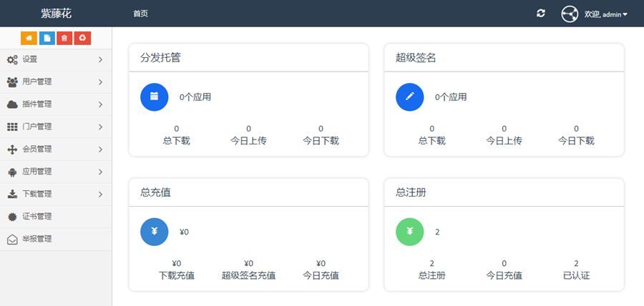Click the blue yen icon under 总充值
Viewport: 644px width, 306px height.
click(154, 232)
